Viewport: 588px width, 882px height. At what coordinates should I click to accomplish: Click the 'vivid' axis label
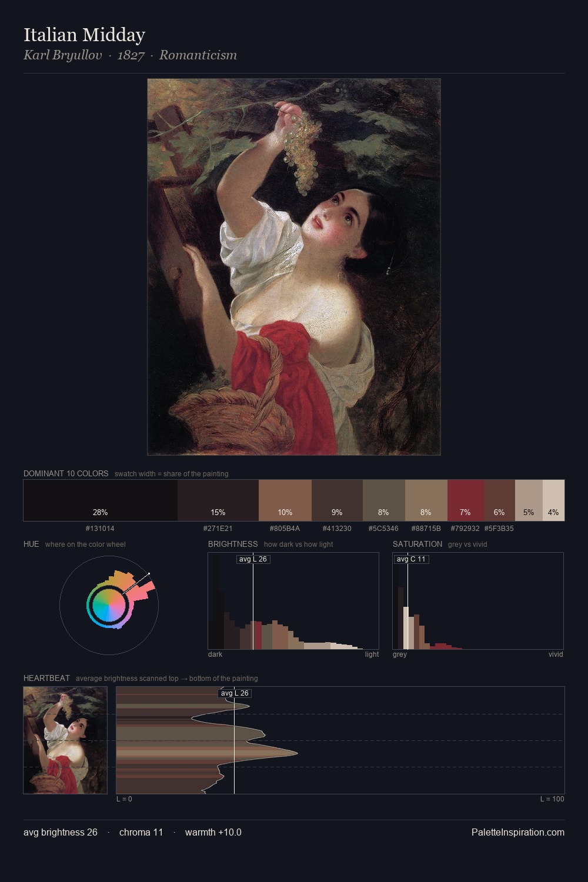[556, 654]
